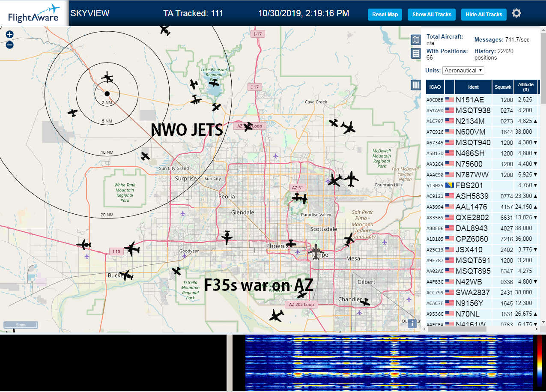Select the gray aircraft over Tempe
This screenshot has width=546, height=392.
pyautogui.click(x=316, y=251)
